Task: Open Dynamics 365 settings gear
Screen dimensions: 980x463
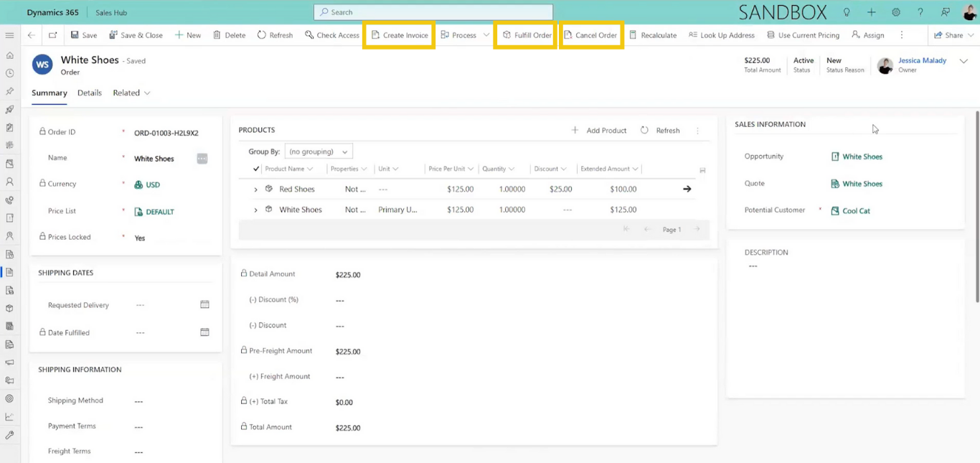Action: click(x=895, y=12)
